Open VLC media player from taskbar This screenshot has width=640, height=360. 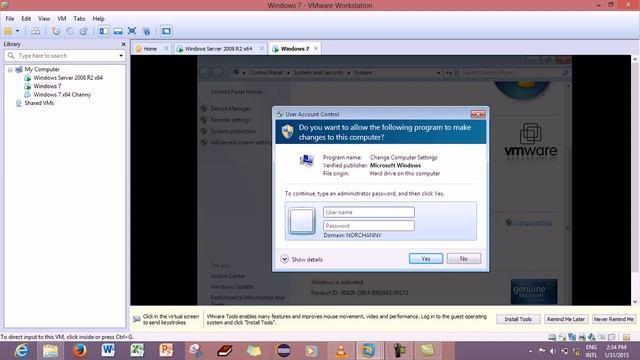click(340, 351)
